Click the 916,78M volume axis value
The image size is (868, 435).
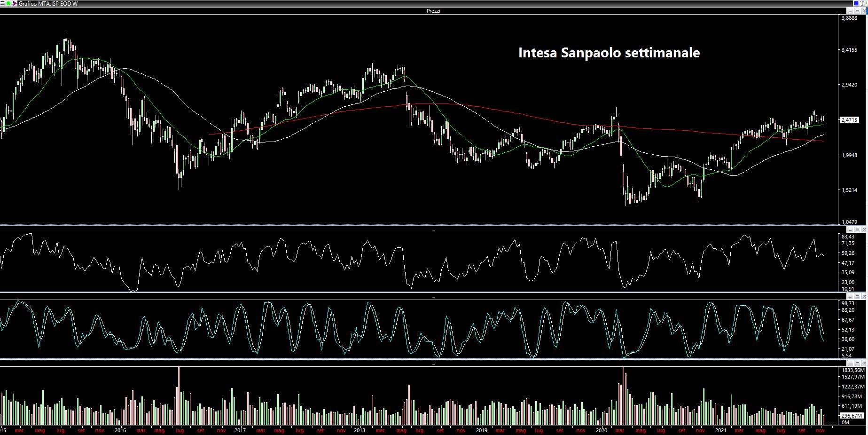pyautogui.click(x=852, y=396)
